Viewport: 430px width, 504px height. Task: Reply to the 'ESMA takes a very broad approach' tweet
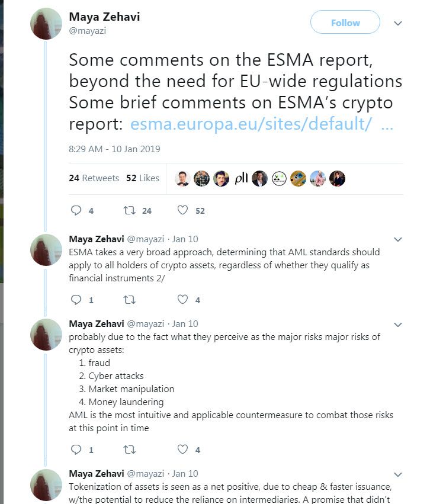[76, 300]
